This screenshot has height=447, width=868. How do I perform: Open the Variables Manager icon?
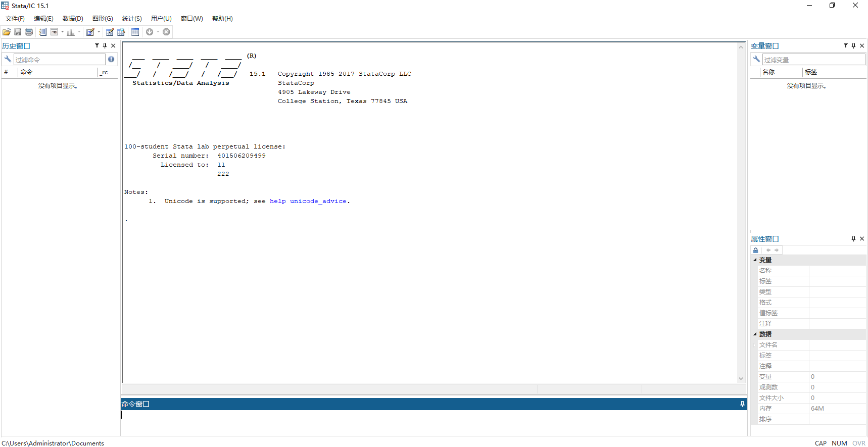pos(135,32)
